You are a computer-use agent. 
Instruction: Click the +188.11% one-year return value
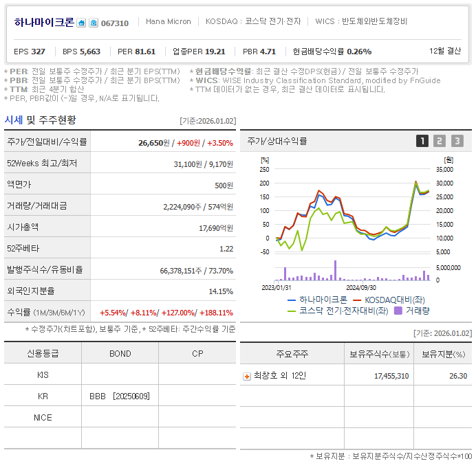pyautogui.click(x=217, y=313)
